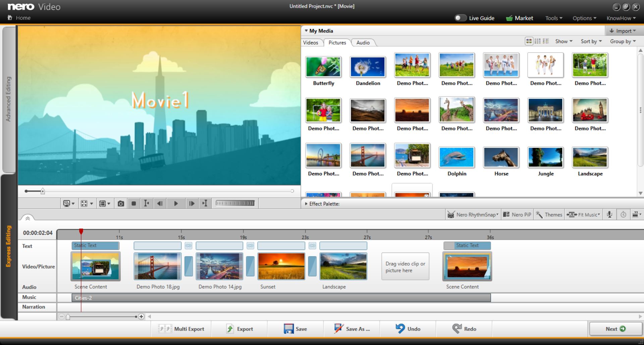
Task: Select the Sunset clip in timeline
Action: 281,266
